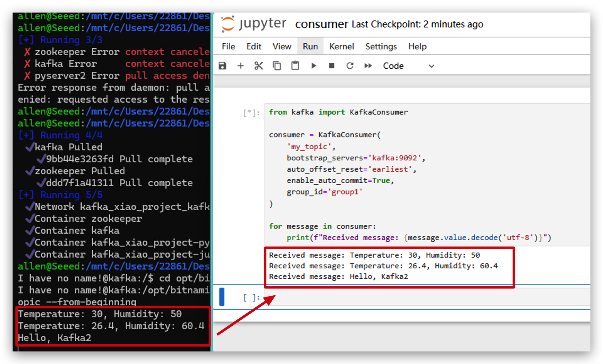Click terminal line 'pyserver2 Error'
Viewport: 603px width, 364px height.
point(72,76)
